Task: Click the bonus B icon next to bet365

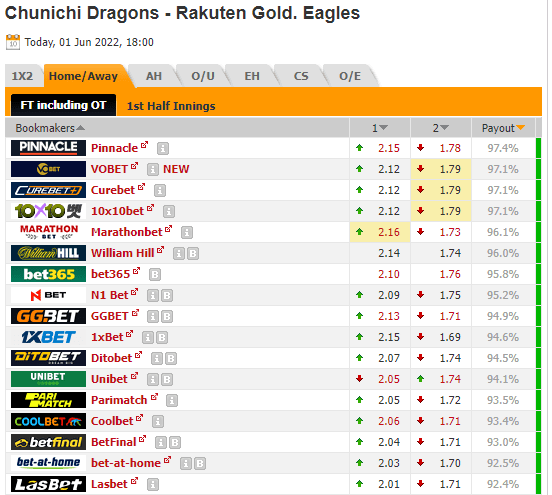Action: [x=155, y=275]
